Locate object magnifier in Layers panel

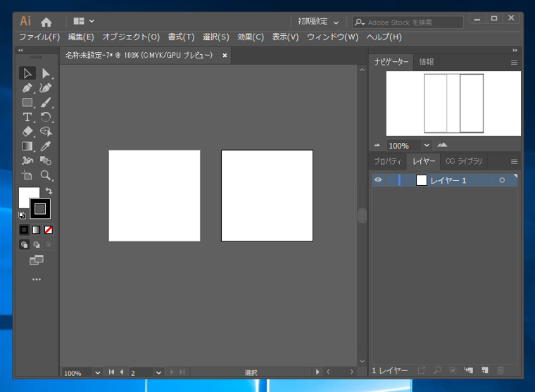[x=437, y=370]
